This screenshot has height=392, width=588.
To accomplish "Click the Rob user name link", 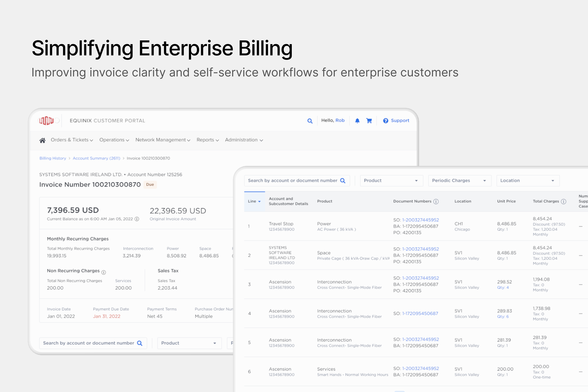I will click(x=340, y=121).
